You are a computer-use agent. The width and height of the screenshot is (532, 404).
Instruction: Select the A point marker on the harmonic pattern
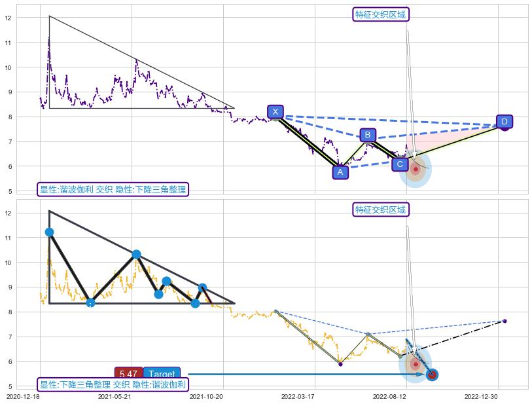tap(339, 172)
